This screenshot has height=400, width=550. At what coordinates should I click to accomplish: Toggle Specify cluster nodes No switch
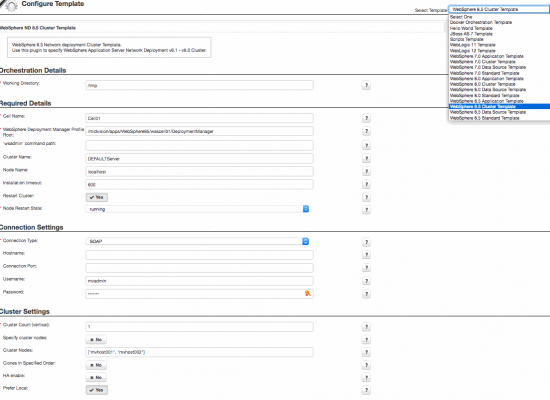point(96,340)
